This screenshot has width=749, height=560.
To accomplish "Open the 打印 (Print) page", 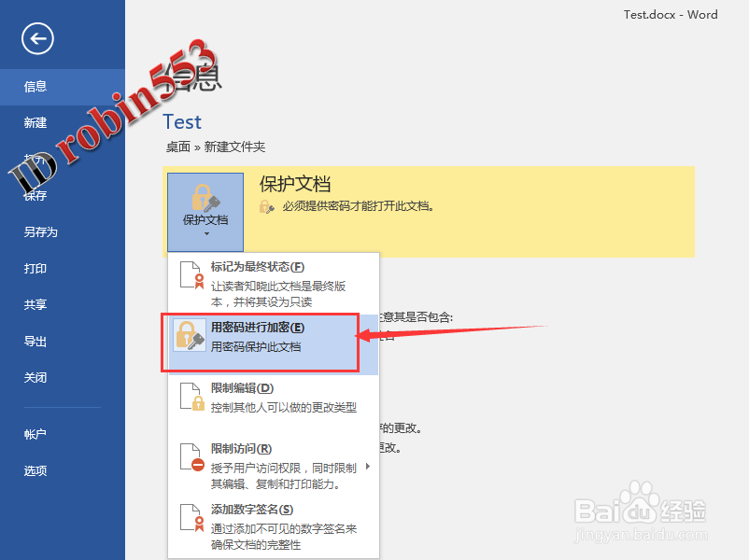I will coord(34,268).
